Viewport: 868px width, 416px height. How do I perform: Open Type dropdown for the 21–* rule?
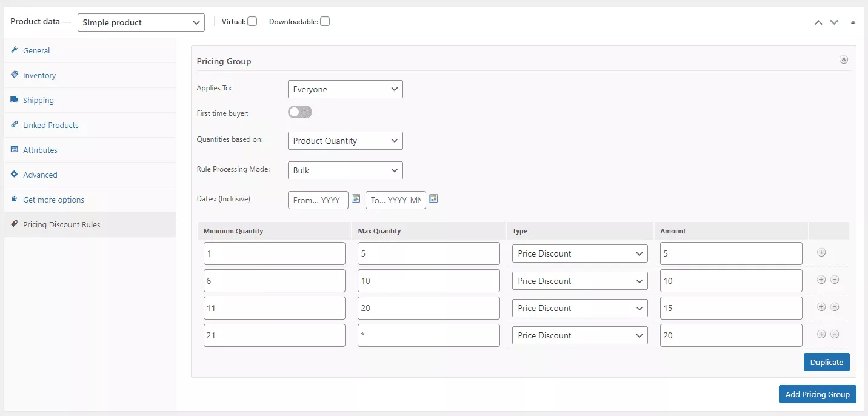pos(580,335)
